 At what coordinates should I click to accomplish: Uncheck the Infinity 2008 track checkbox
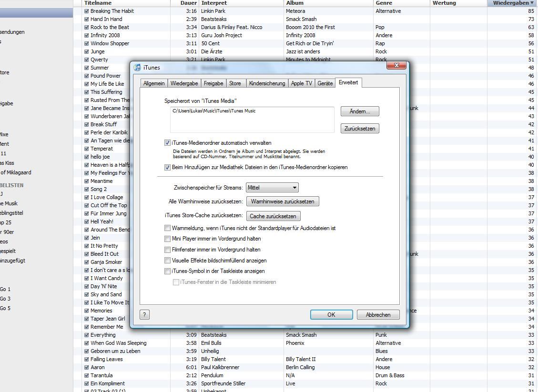pyautogui.click(x=86, y=35)
